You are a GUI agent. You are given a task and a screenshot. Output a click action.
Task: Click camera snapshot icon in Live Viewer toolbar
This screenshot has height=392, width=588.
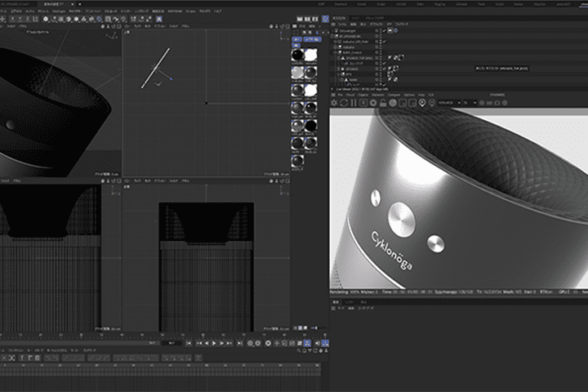coord(497,103)
